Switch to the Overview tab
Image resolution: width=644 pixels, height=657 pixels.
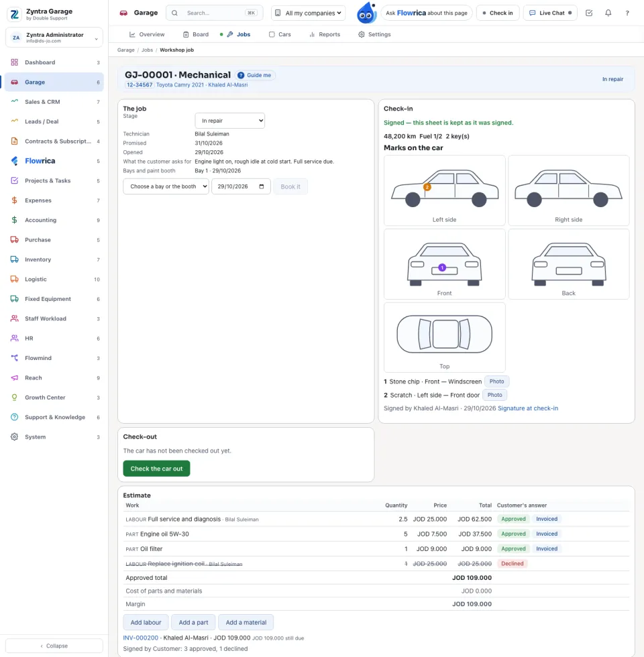[147, 34]
